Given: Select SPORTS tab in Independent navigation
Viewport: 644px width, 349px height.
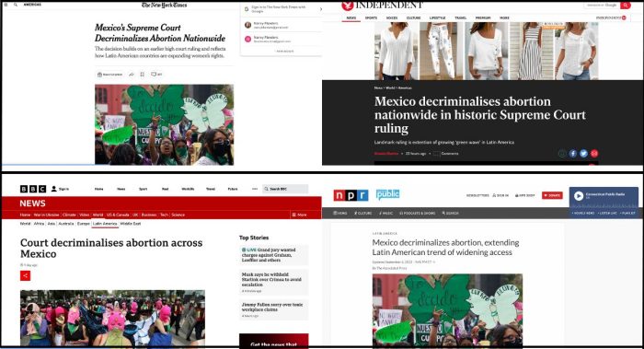Looking at the screenshot, I should (x=371, y=18).
